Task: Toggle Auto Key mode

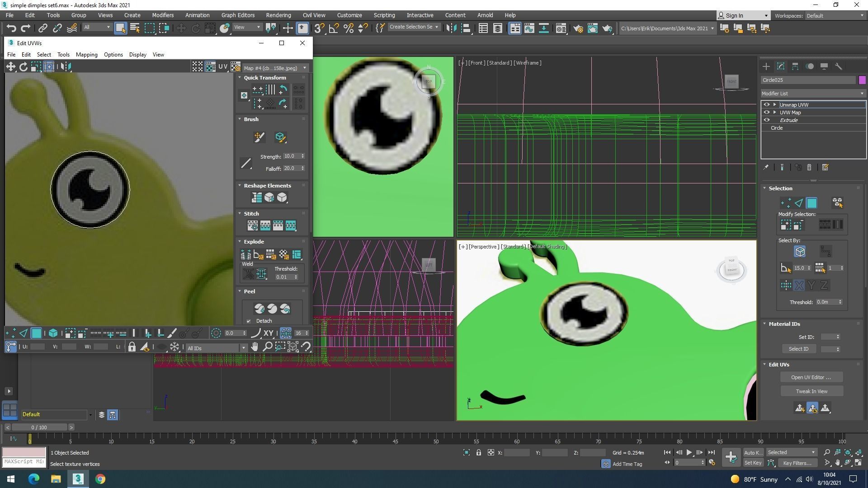Action: [x=753, y=452]
